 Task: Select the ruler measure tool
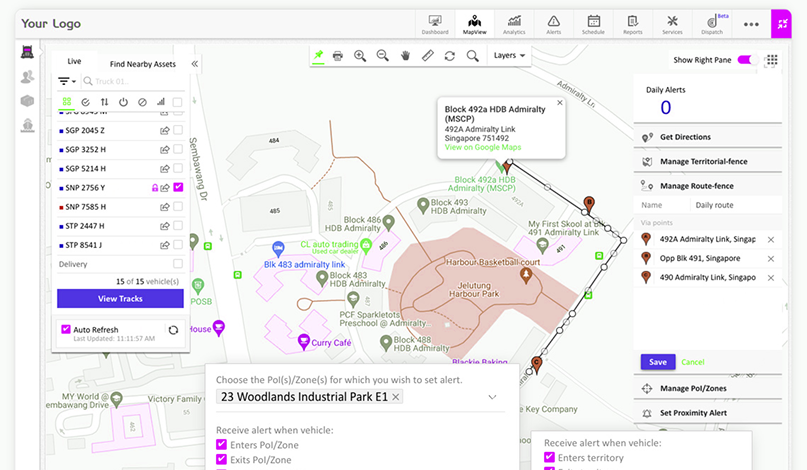point(427,56)
